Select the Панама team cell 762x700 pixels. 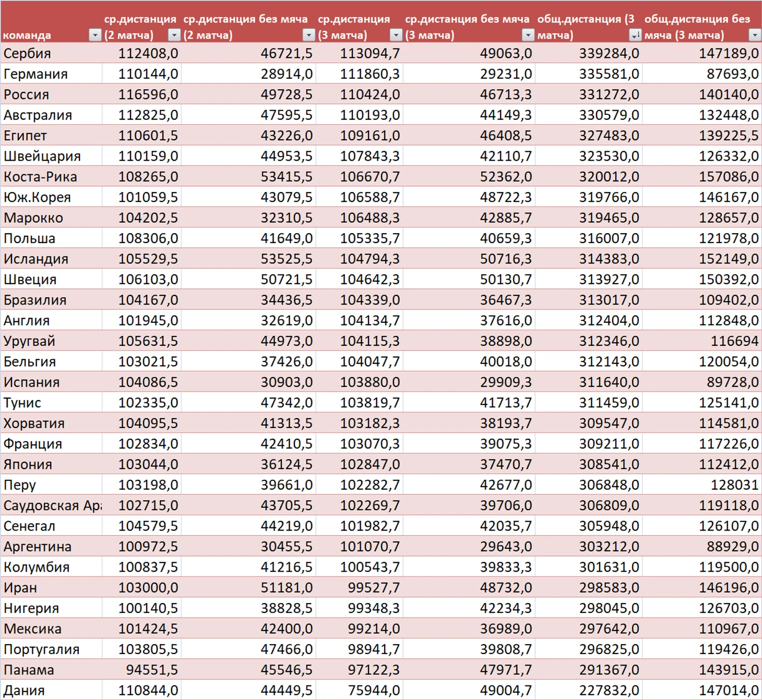51,670
